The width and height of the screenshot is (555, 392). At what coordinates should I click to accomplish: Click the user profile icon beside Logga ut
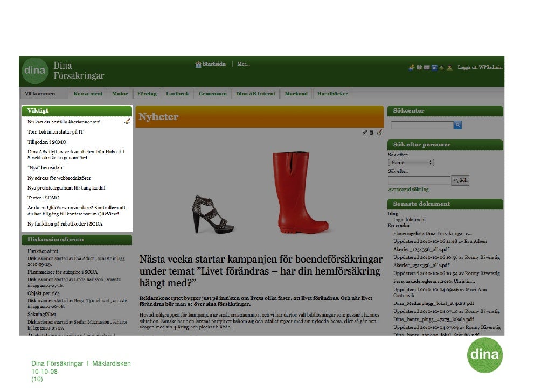(449, 67)
